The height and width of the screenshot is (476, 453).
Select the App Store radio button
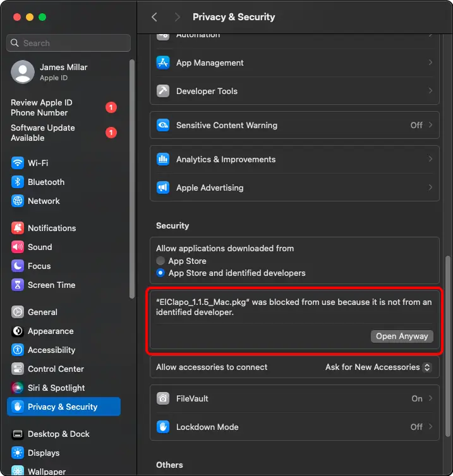(161, 261)
